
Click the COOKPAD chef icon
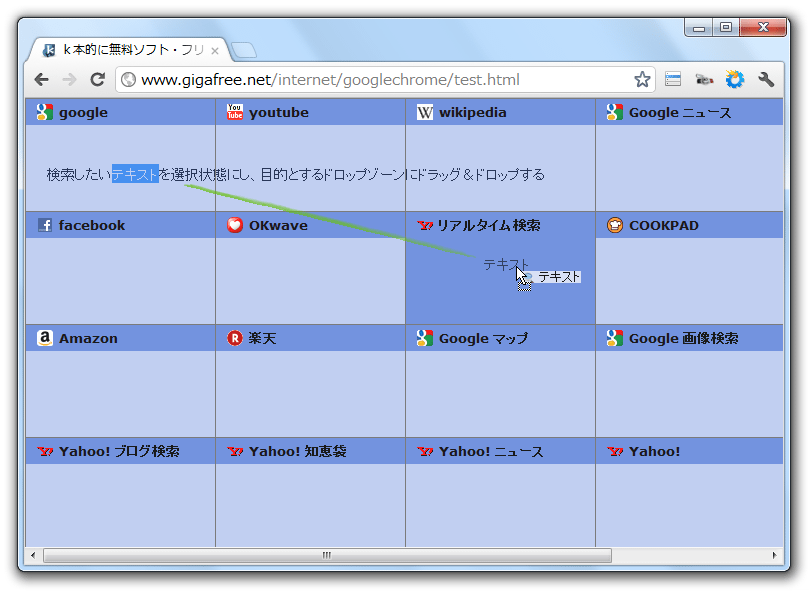point(615,225)
